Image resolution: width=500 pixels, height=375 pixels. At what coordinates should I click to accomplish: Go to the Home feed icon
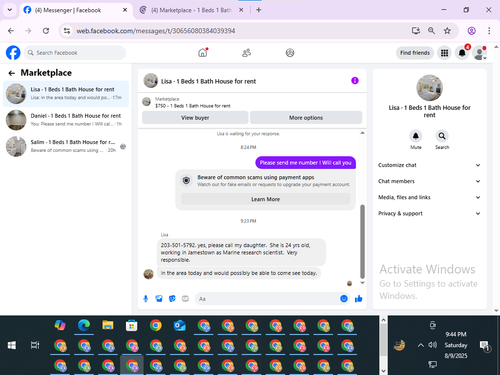(203, 53)
